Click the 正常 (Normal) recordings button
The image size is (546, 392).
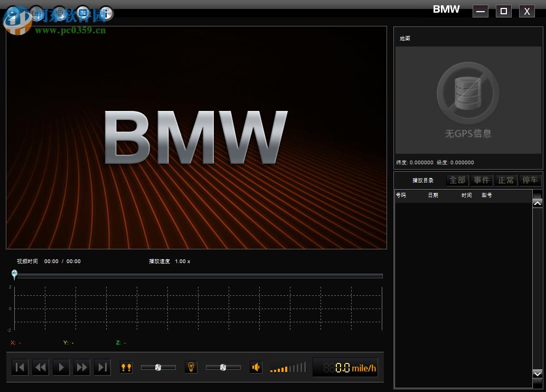click(x=506, y=180)
